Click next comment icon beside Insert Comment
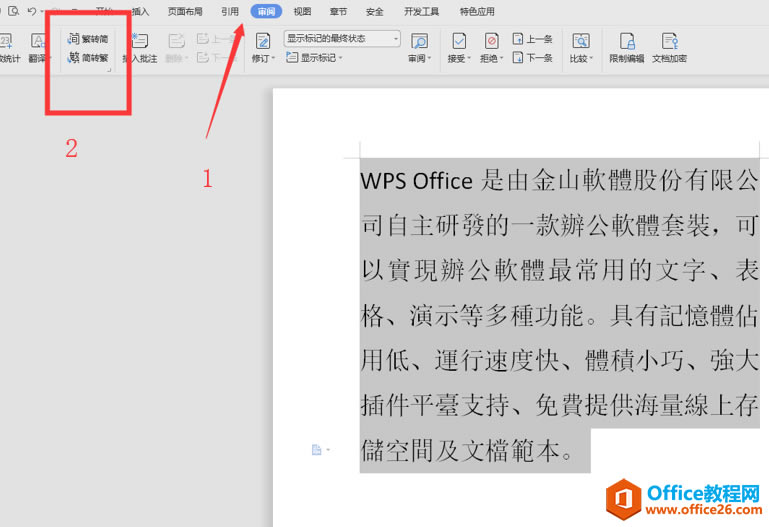 point(203,58)
